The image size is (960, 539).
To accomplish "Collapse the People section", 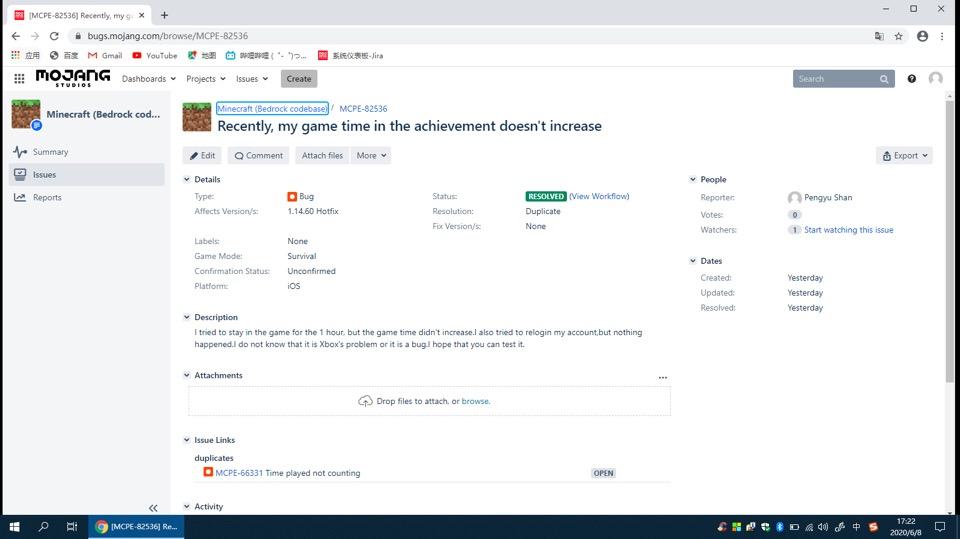I will click(692, 180).
